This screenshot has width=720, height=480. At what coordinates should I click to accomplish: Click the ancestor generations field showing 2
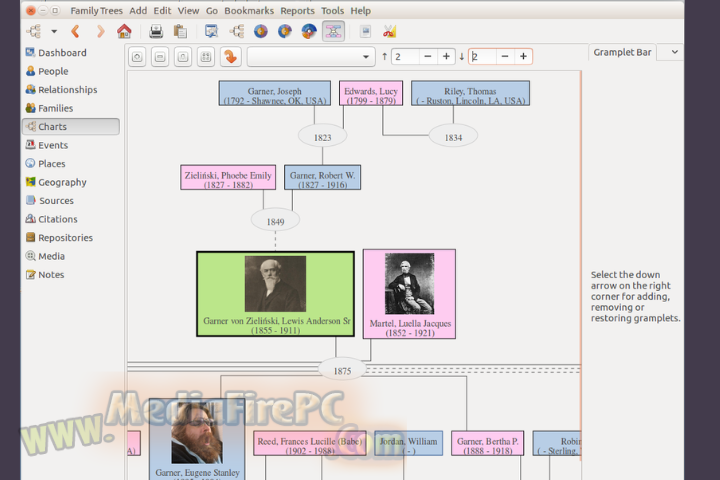[x=405, y=56]
